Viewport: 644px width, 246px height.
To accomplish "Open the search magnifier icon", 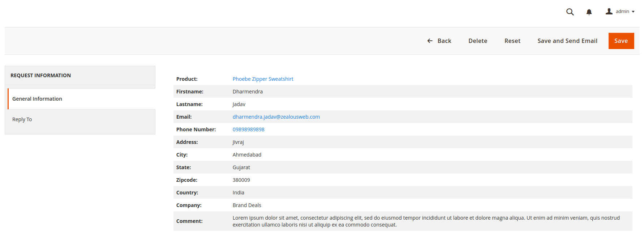I will point(570,12).
